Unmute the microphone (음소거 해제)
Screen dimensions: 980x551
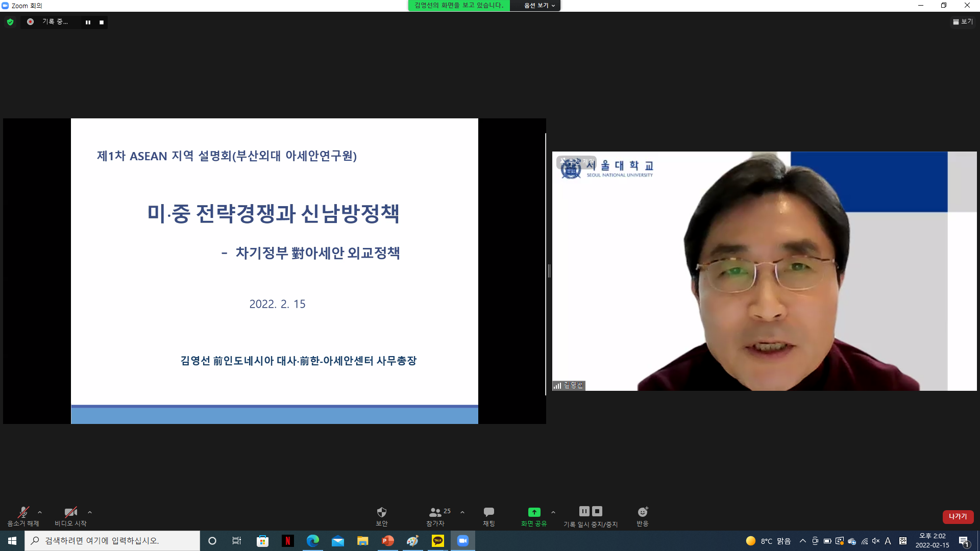tap(23, 512)
